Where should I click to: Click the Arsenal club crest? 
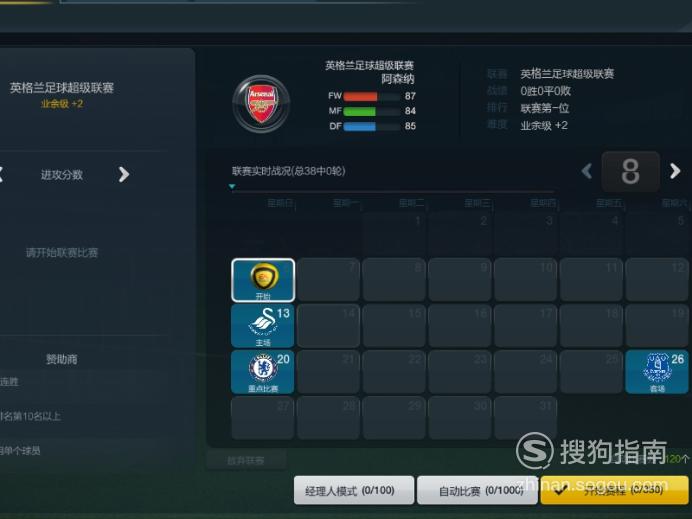tap(261, 104)
